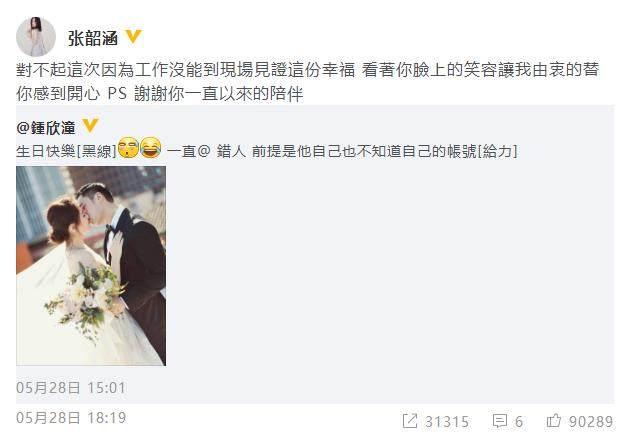The width and height of the screenshot is (630, 447).
Task: Open the 31315 repost count
Action: pos(447,422)
